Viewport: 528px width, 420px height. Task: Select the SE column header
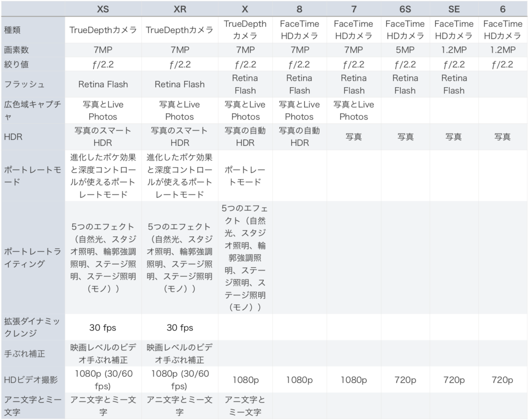tap(454, 9)
